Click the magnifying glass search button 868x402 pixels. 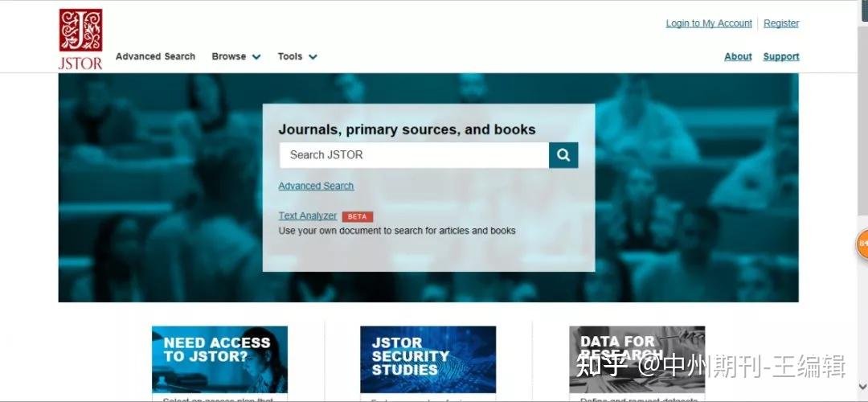point(563,155)
